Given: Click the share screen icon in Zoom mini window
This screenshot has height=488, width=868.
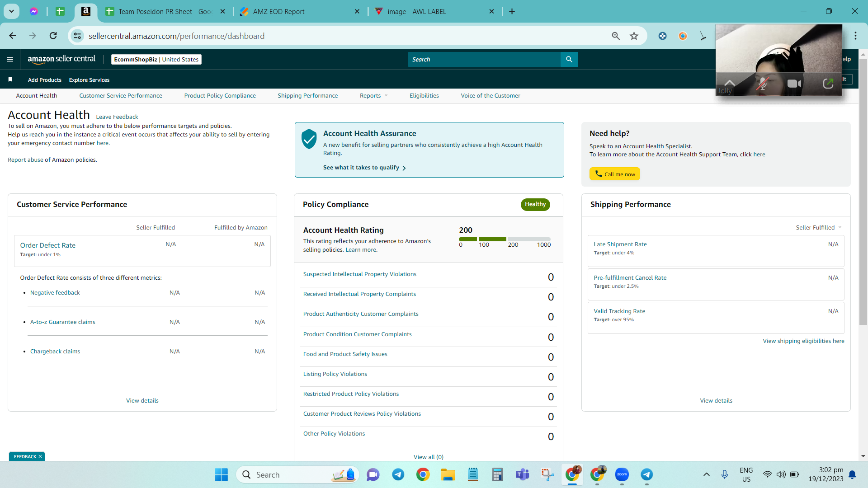Looking at the screenshot, I should (x=828, y=84).
